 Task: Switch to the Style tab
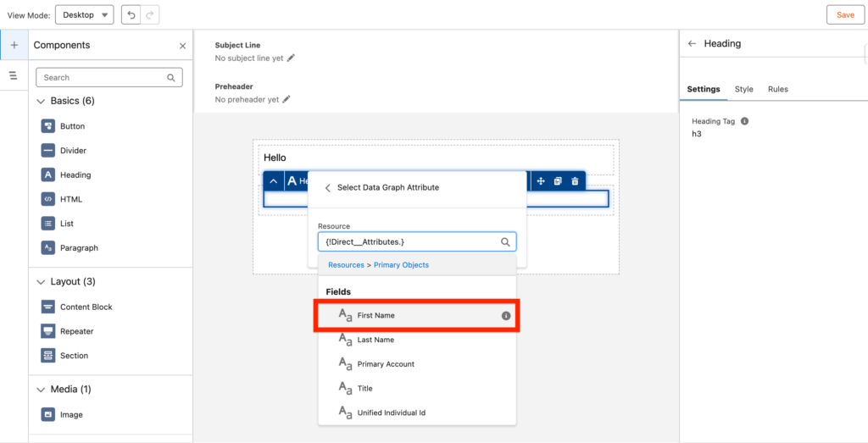pos(743,89)
